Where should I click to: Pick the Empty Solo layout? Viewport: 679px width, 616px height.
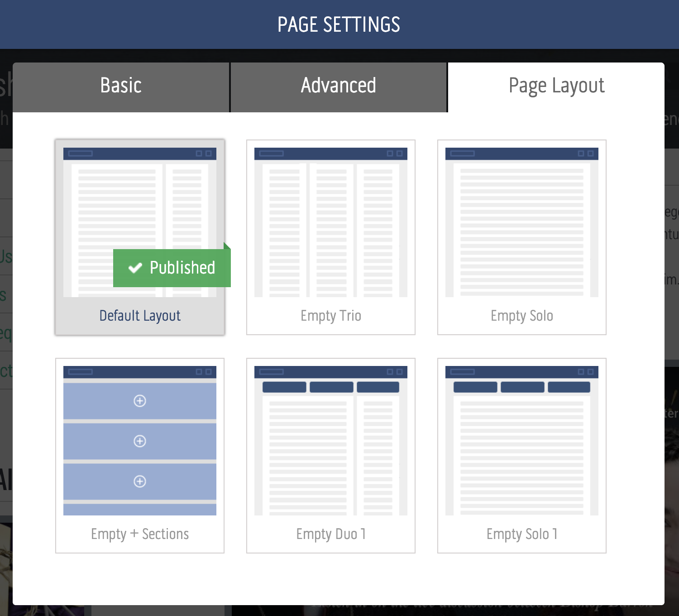[522, 237]
